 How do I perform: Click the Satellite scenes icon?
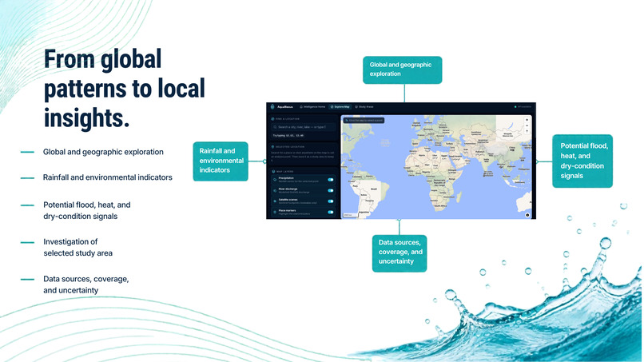coord(275,201)
